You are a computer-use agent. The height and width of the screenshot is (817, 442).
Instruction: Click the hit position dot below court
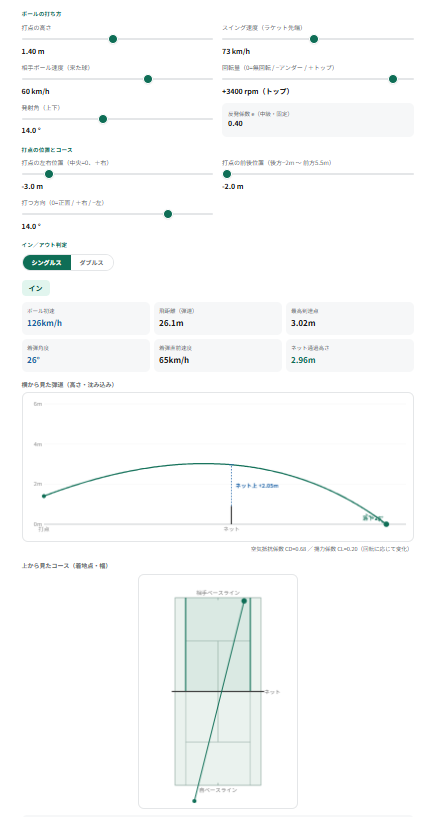[x=194, y=800]
